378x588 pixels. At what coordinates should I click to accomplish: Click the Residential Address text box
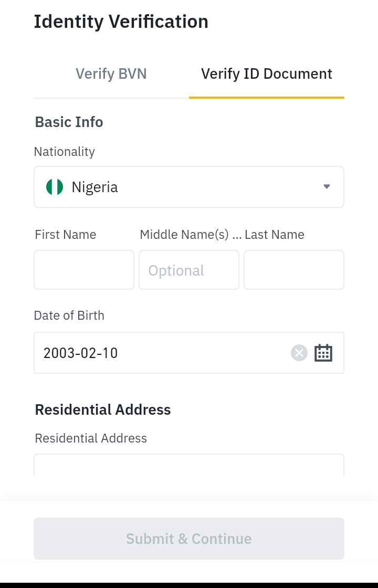(189, 465)
